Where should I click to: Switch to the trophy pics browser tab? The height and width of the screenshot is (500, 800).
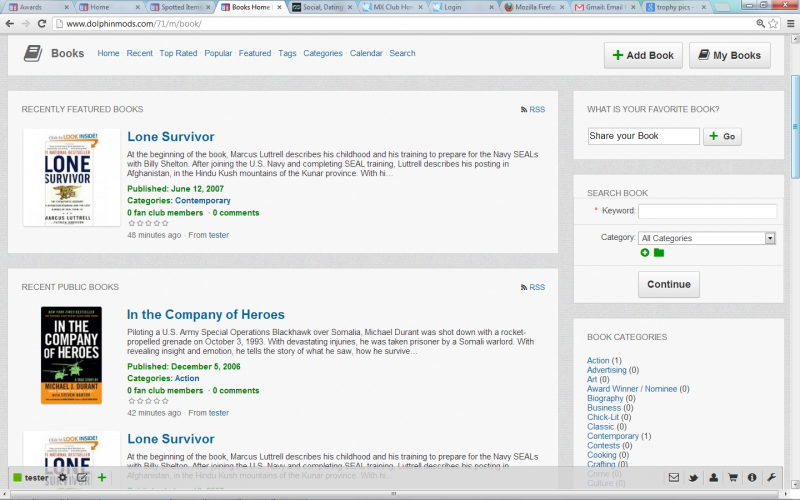coord(676,7)
